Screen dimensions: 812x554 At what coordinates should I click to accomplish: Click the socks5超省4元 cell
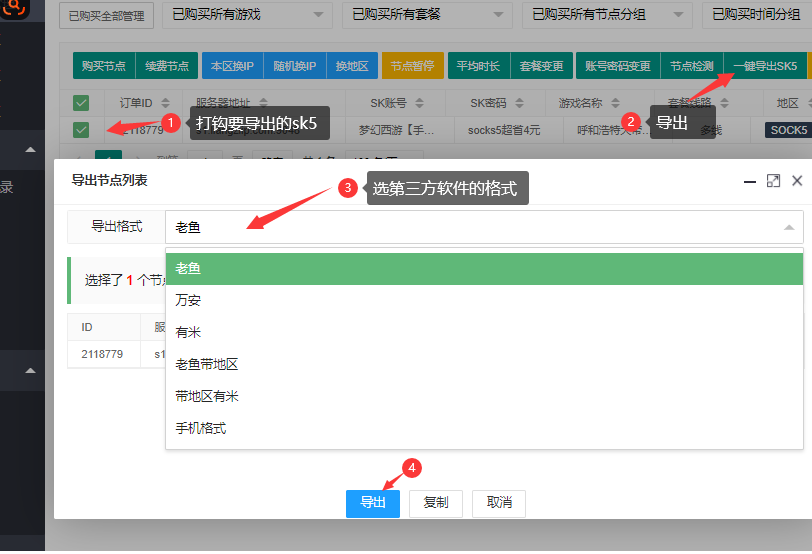[504, 130]
